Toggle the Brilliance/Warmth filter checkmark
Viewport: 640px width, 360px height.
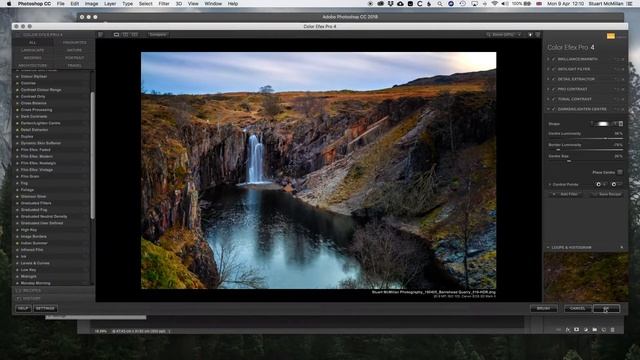tap(554, 59)
